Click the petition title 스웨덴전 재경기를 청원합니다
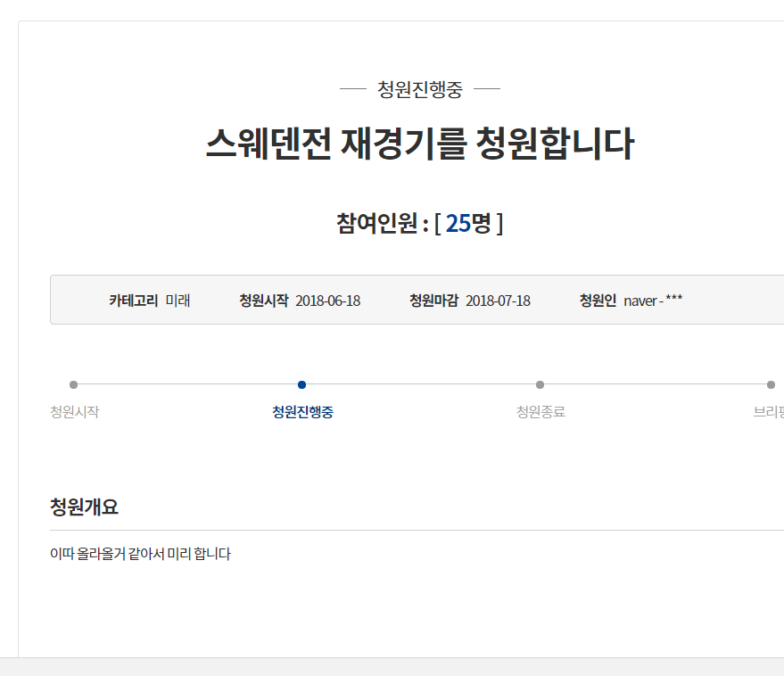 (419, 144)
